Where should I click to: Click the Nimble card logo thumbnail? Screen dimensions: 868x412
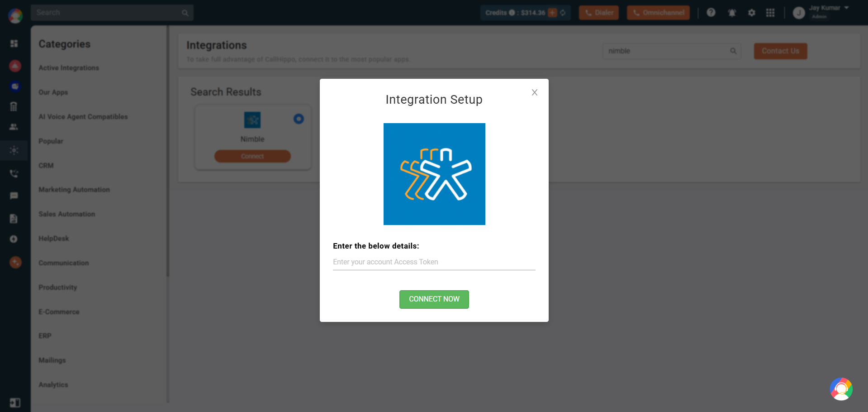point(252,120)
